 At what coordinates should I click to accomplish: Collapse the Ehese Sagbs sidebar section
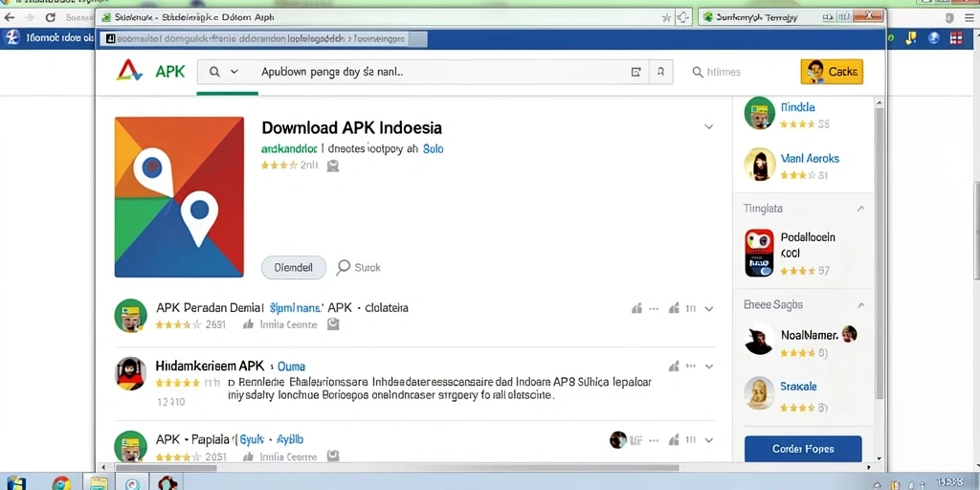860,305
